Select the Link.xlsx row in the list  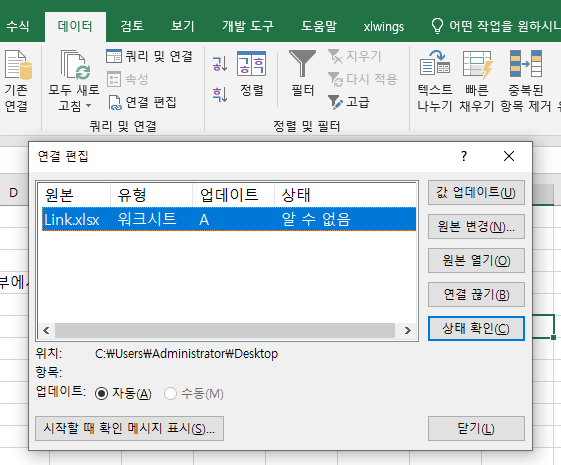coord(229,219)
